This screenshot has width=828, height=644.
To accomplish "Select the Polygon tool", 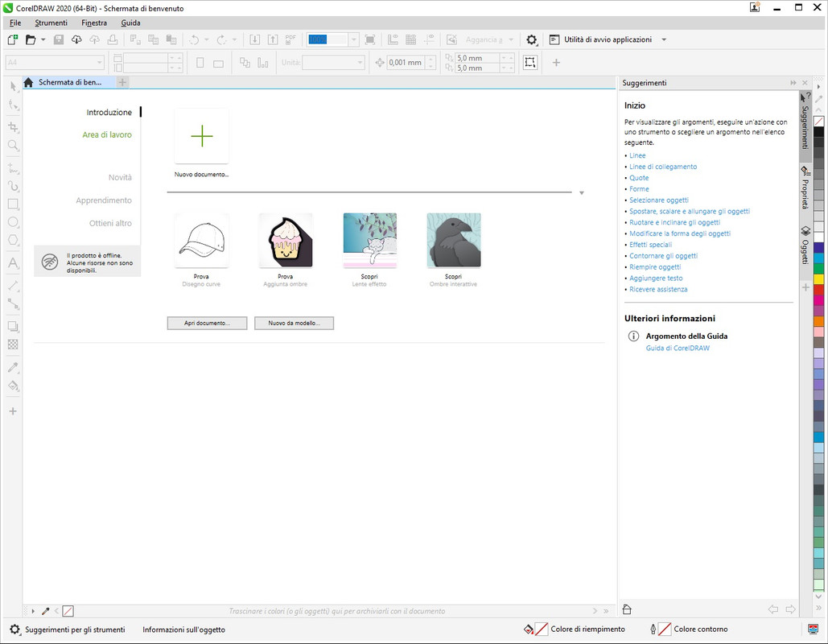I will click(13, 240).
